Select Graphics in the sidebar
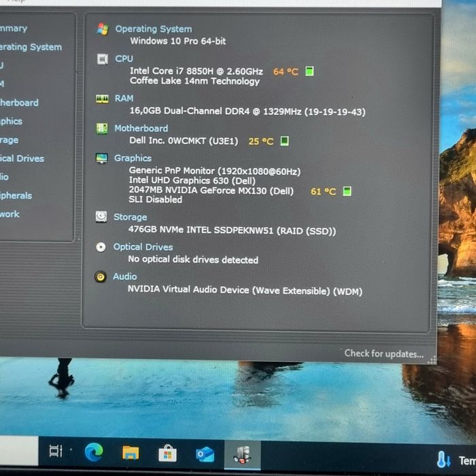This screenshot has height=476, width=476. [11, 122]
